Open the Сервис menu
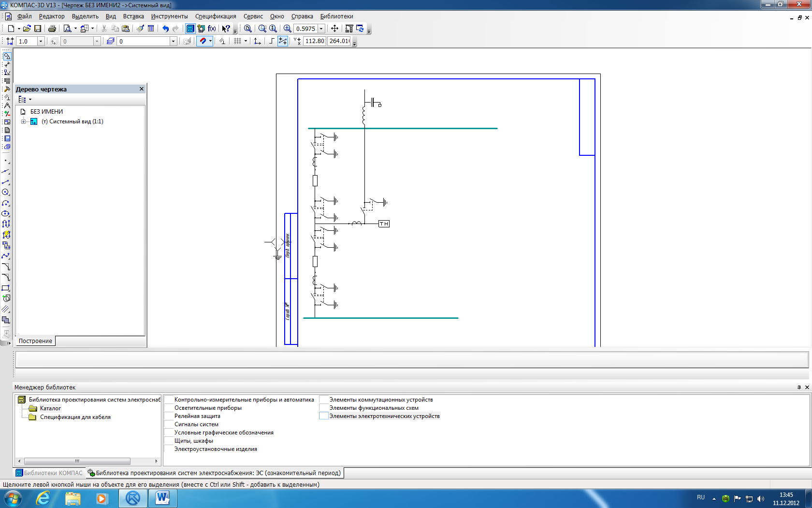 pyautogui.click(x=253, y=16)
